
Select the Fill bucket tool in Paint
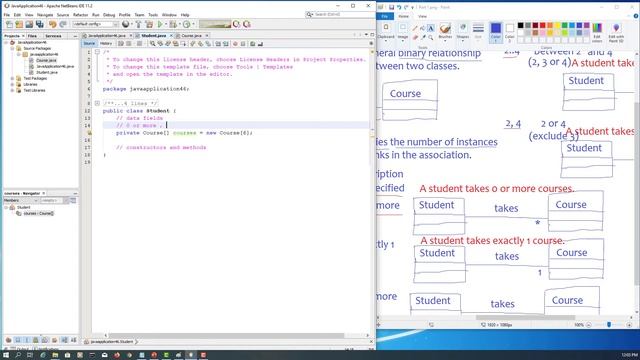pos(423,28)
